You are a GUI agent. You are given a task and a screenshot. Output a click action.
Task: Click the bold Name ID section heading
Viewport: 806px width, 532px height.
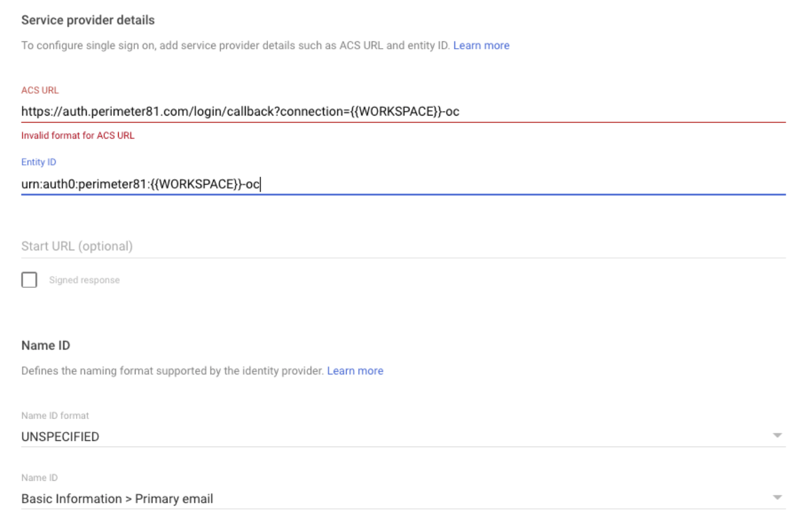[x=46, y=345]
